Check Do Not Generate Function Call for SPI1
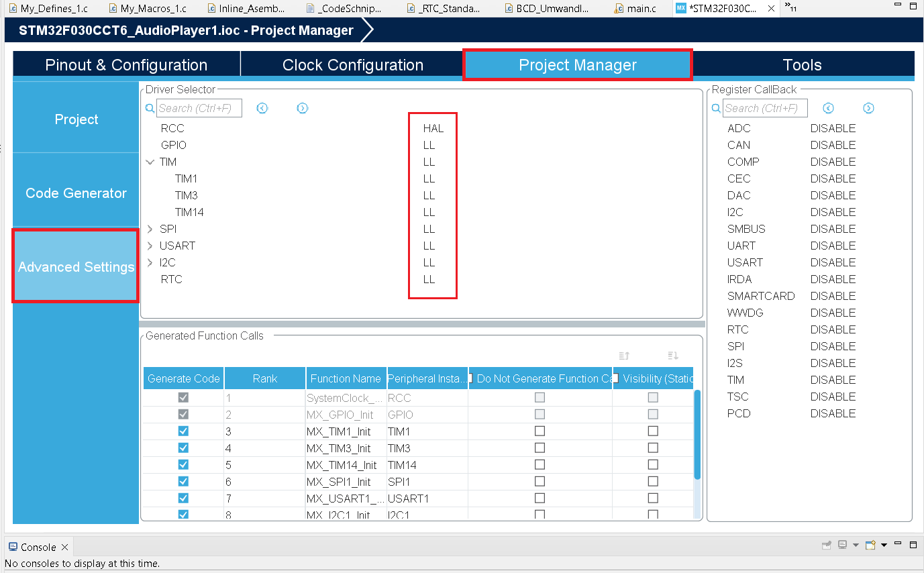Screen dimensions: 924x573 point(540,481)
